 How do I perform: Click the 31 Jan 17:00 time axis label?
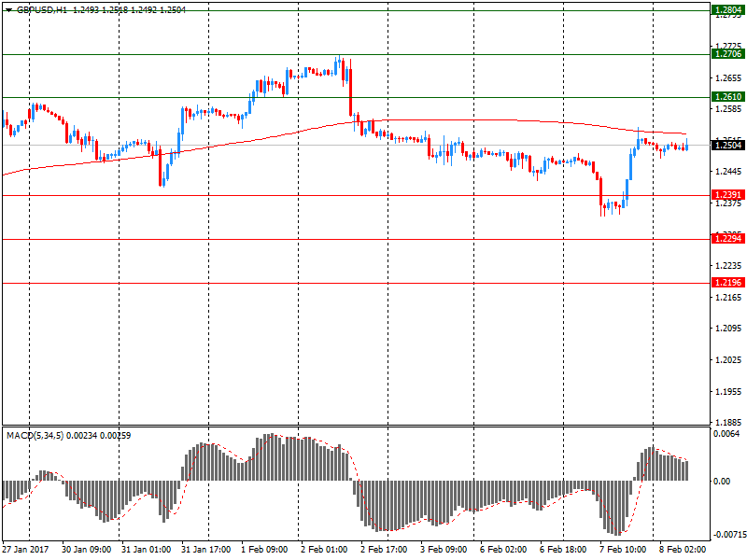pos(205,550)
